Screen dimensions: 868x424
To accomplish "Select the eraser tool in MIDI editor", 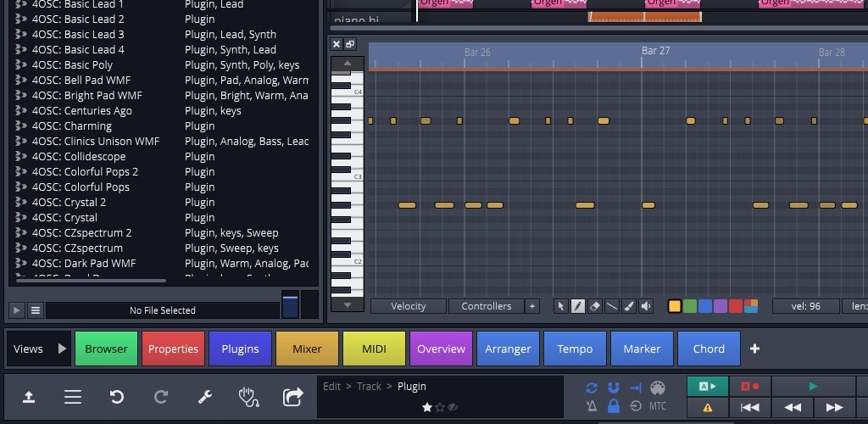I will (594, 306).
